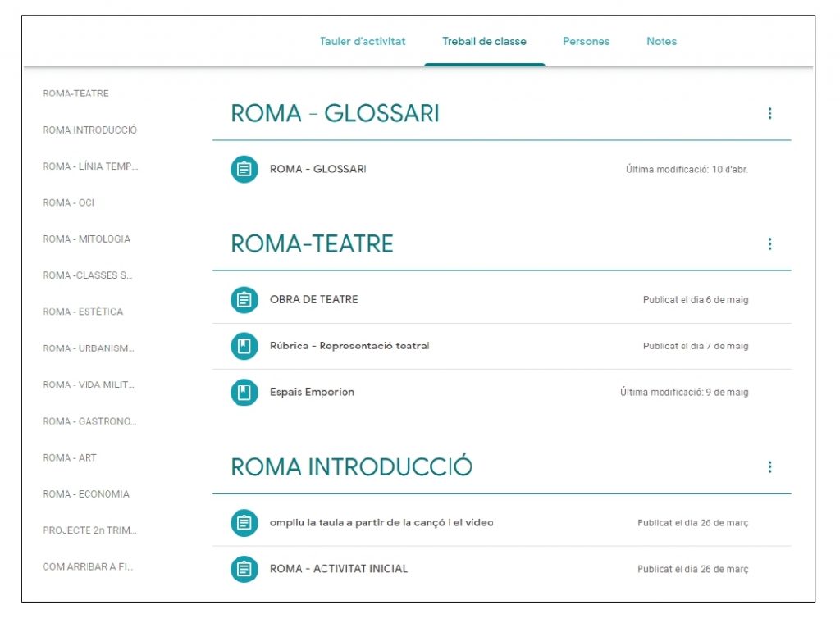Click the assignment icon for ROMA - ACTIVITAT INICIAL
The height and width of the screenshot is (623, 840).
tap(244, 569)
